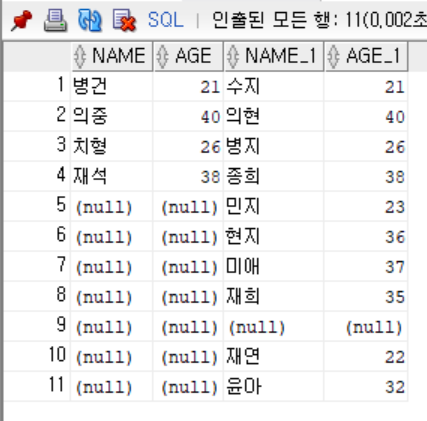Select the cell containing 민지
This screenshot has width=427, height=421.
tap(274, 206)
